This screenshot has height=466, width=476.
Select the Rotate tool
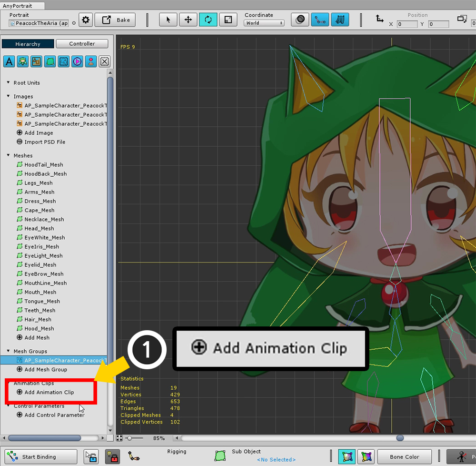tap(208, 20)
